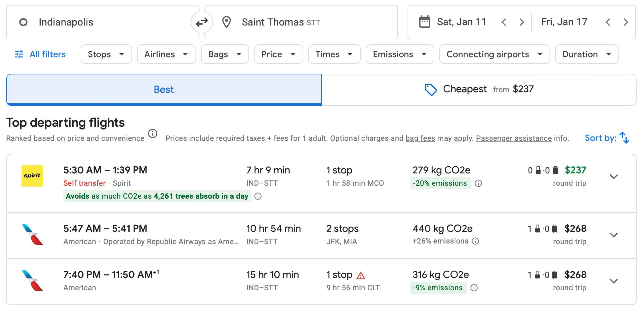Click info icon next to -9% emissions
644x313 pixels.
coord(474,288)
